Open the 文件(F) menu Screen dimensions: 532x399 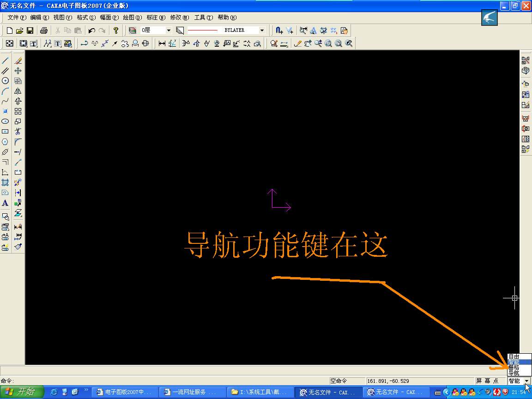(17, 17)
